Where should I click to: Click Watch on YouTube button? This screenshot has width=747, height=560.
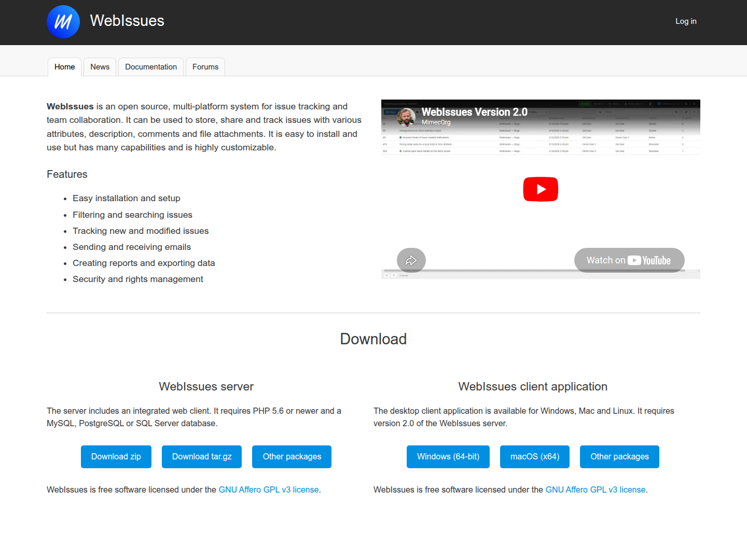[629, 260]
